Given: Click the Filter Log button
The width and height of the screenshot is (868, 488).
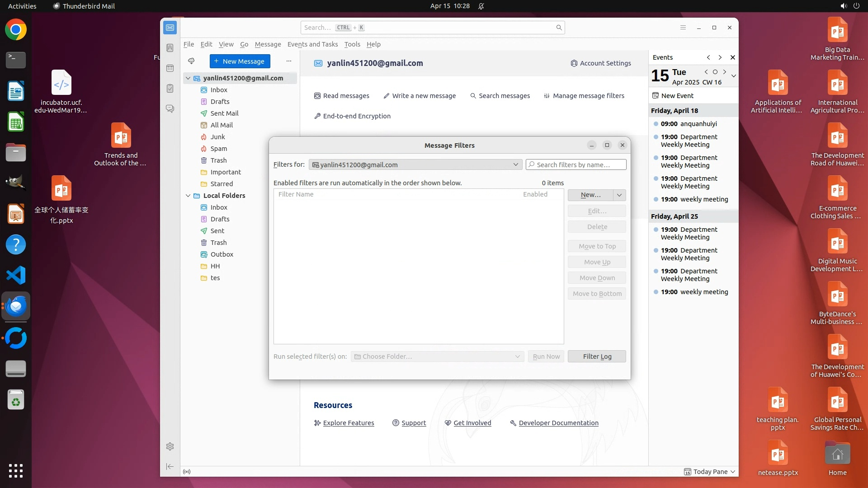Looking at the screenshot, I should tap(597, 357).
